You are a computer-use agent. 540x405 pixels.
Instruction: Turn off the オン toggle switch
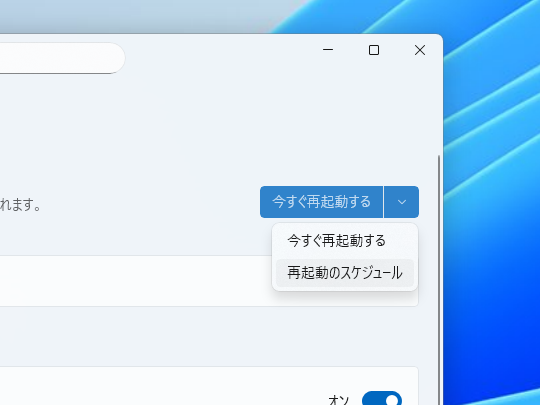[382, 399]
